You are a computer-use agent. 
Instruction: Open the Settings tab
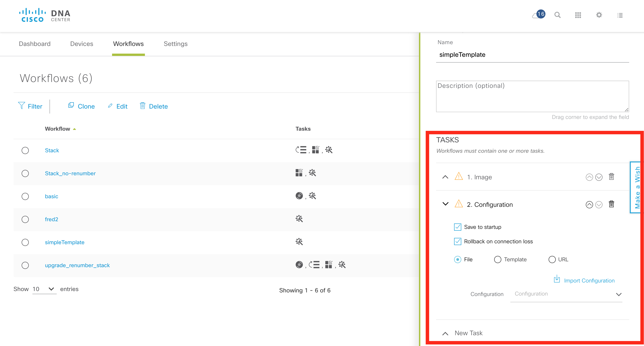(176, 43)
